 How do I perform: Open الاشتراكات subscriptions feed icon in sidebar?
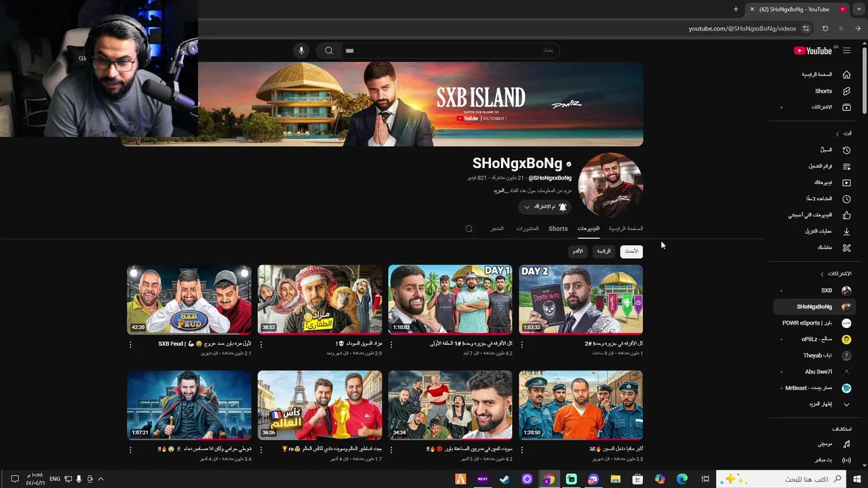click(846, 107)
